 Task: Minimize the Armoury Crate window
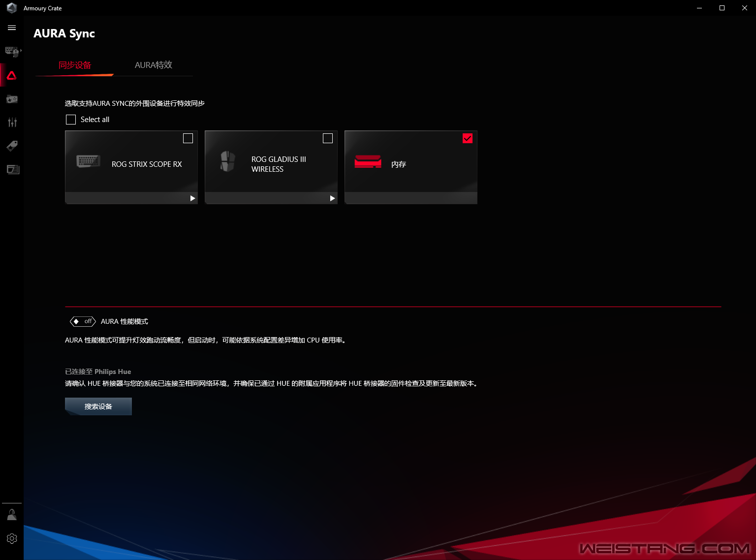(x=699, y=8)
